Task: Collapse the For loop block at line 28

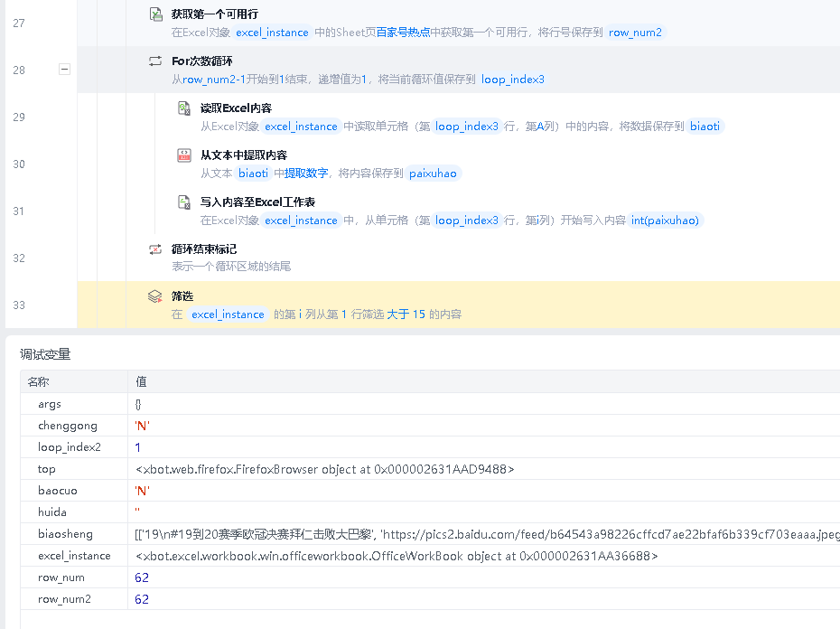Action: pos(65,70)
